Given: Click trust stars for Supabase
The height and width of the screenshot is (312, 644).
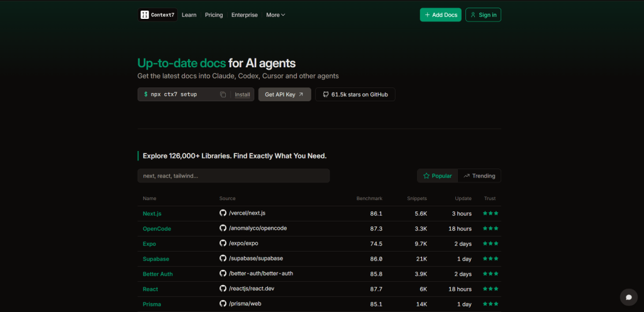Looking at the screenshot, I should point(491,259).
